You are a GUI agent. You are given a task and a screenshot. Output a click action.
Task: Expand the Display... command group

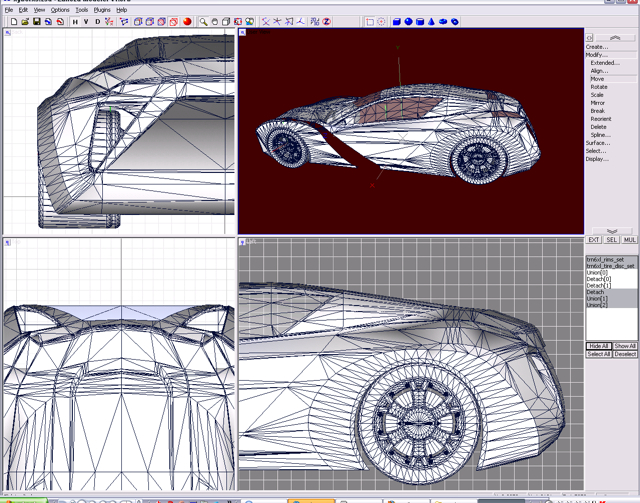(597, 159)
